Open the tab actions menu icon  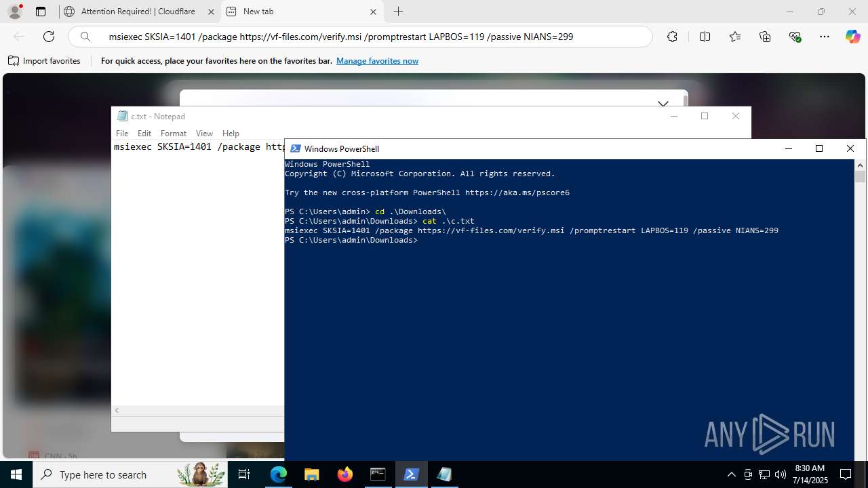41,12
